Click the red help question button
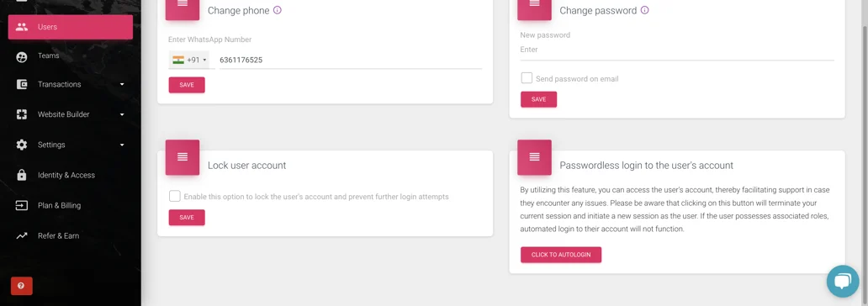This screenshot has width=868, height=306. pos(22,286)
